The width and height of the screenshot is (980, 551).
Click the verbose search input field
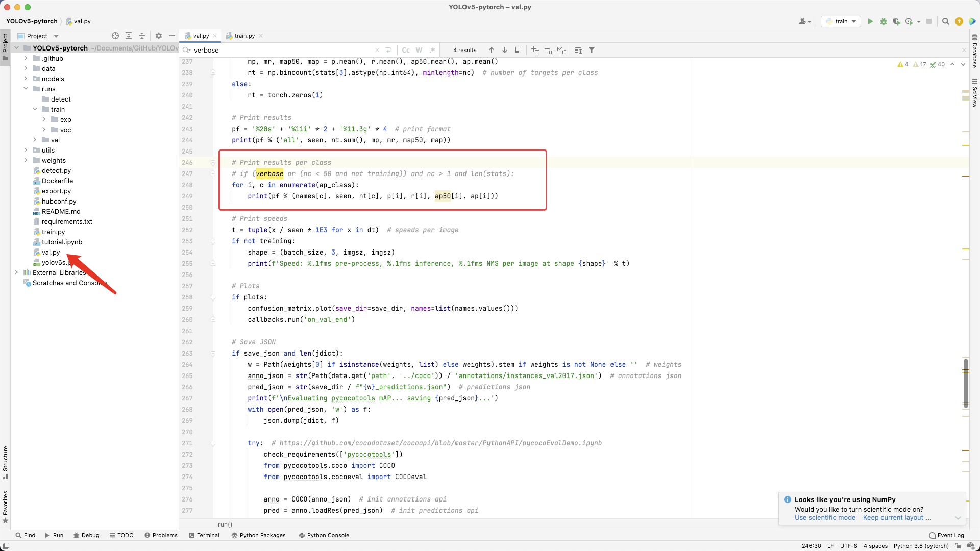point(281,50)
